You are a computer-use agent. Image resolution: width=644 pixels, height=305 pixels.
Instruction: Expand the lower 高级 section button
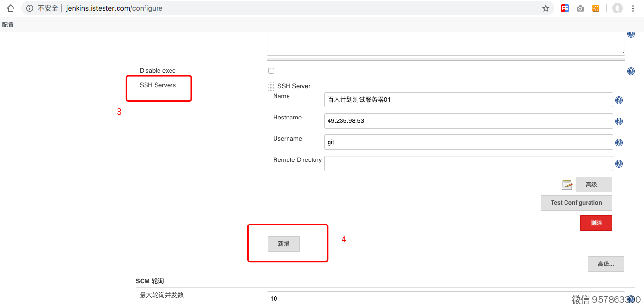click(605, 264)
